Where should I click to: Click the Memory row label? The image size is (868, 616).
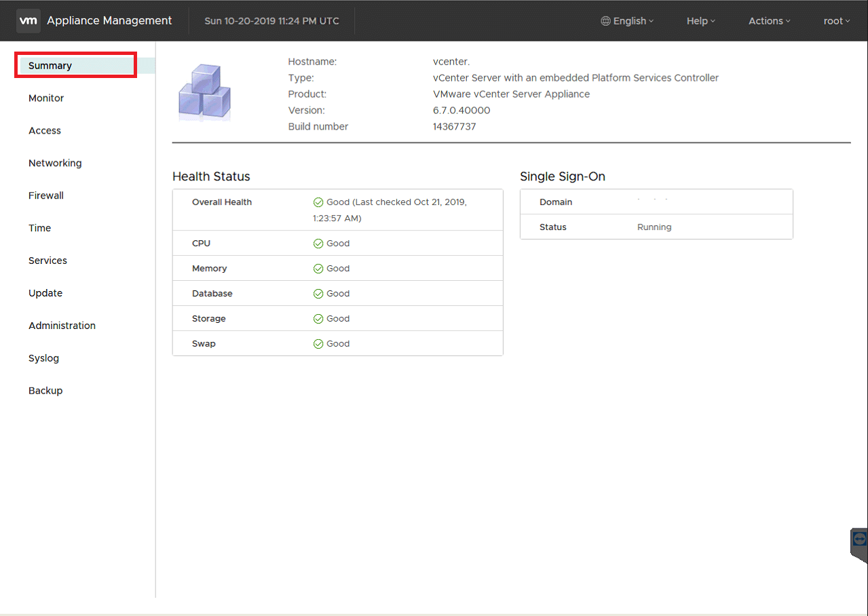[x=209, y=269]
